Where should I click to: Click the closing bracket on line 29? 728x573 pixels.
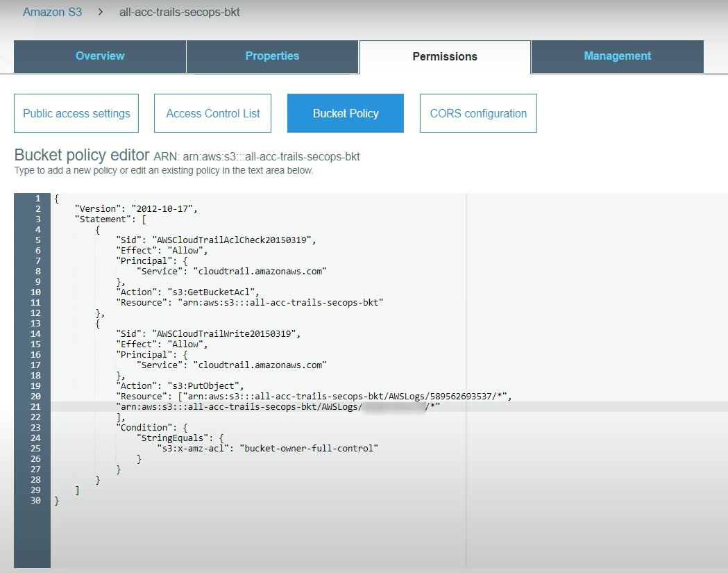point(77,490)
